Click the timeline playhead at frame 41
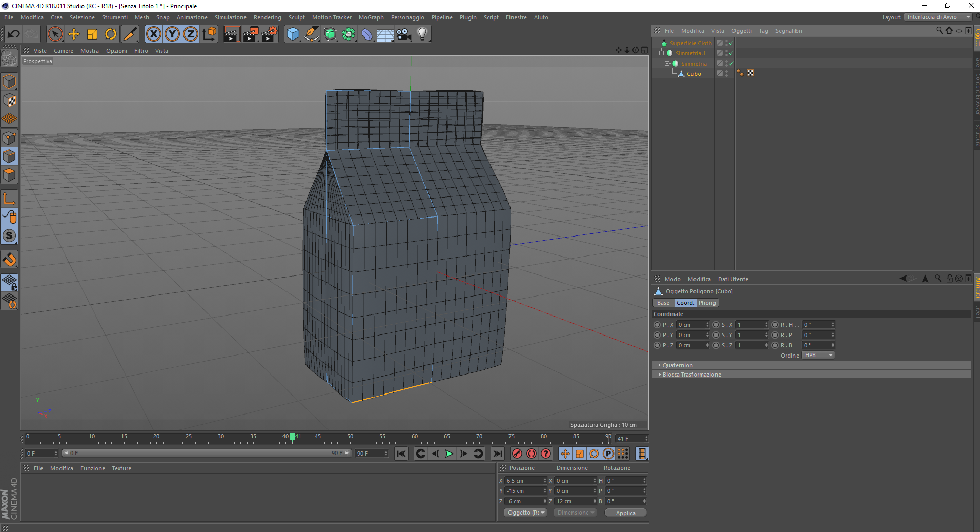Screen dimensions: 980x532 point(292,437)
